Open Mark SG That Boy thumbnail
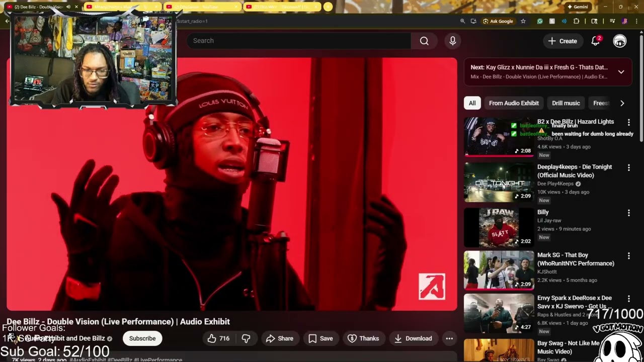Image resolution: width=644 pixels, height=362 pixels. (499, 270)
